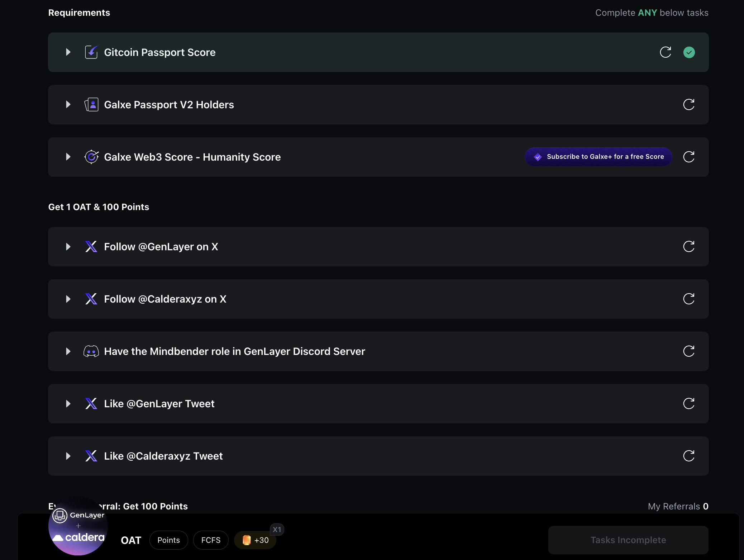Expand the Like @GenLayer Tweet task
The width and height of the screenshot is (744, 560).
coord(68,404)
